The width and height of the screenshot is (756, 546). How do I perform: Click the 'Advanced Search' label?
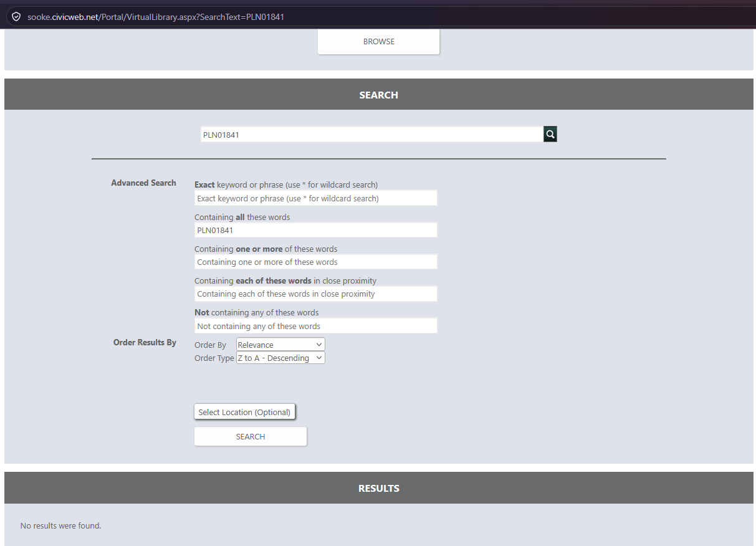click(143, 183)
